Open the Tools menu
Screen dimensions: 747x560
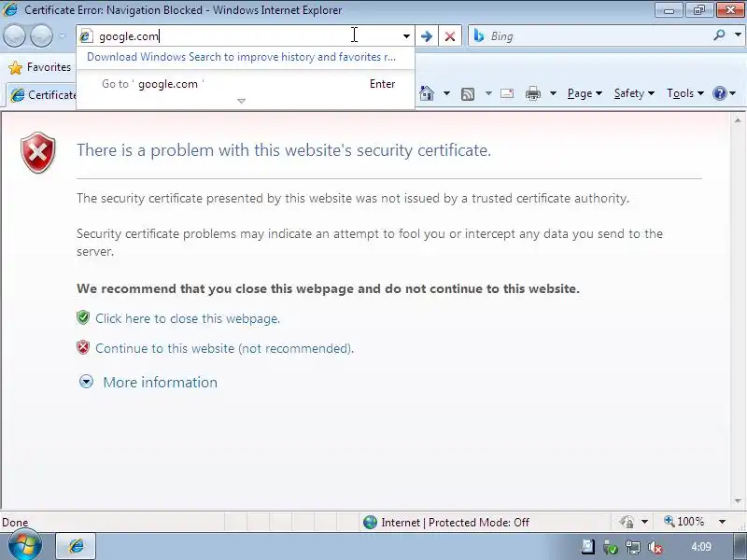point(685,93)
